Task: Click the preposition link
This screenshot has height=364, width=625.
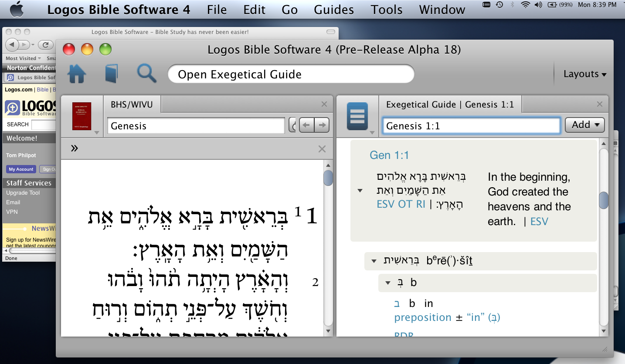Action: click(423, 317)
